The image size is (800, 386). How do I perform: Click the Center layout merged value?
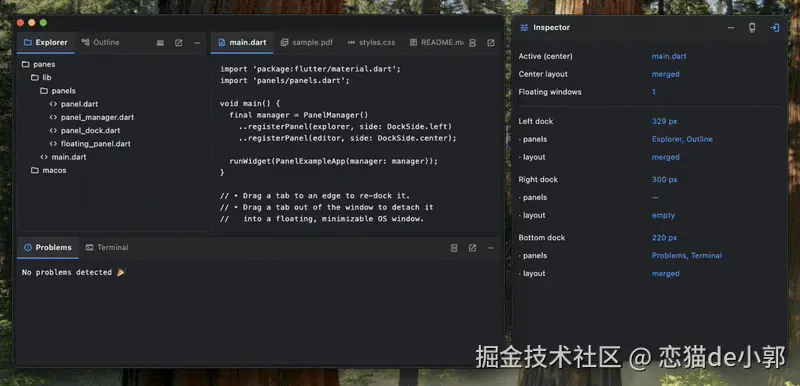pyautogui.click(x=665, y=74)
